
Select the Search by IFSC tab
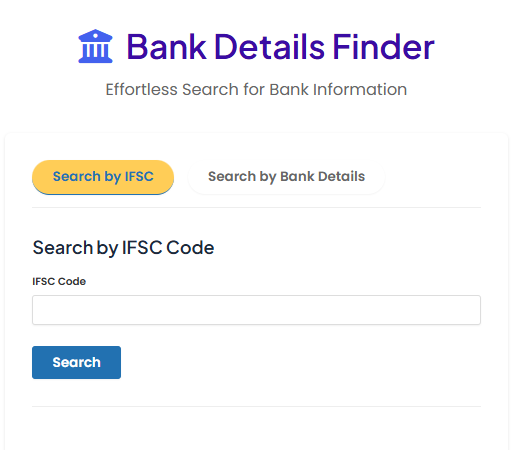103,176
